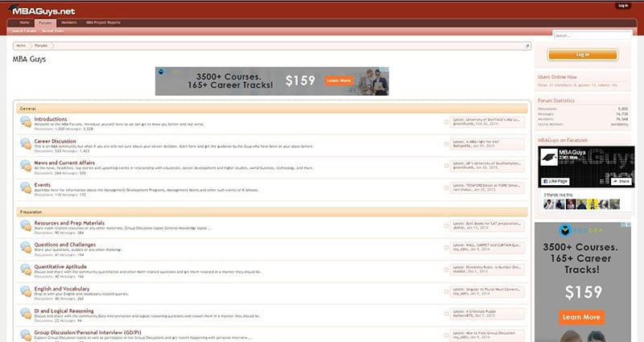Click Search Forums in the sub-navigation
Screen dimensions: 644x342
point(24,31)
